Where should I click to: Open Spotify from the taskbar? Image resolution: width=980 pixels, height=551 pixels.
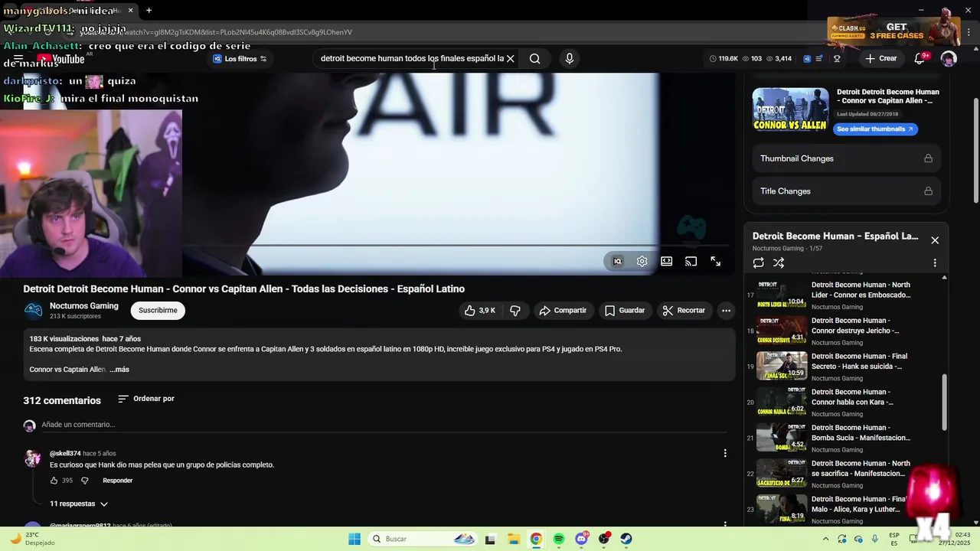559,540
